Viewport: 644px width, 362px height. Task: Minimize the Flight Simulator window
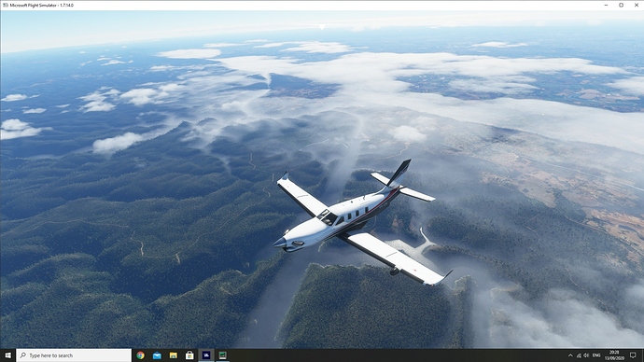(607, 5)
